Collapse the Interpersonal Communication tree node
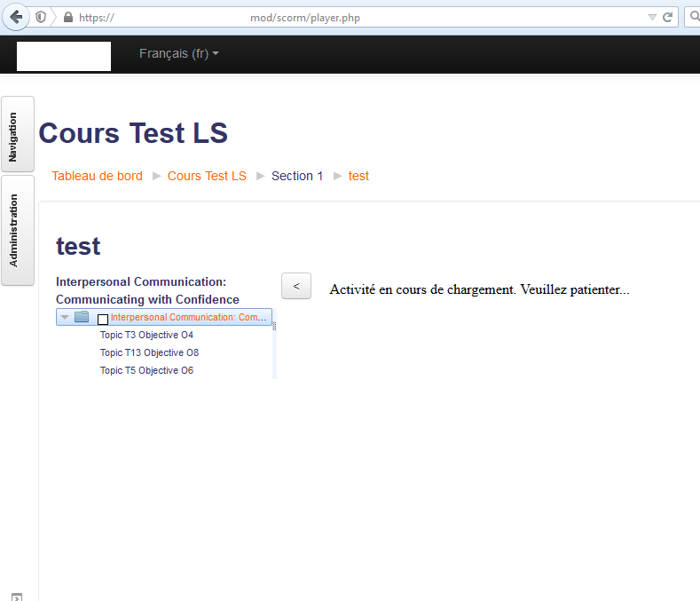Viewport: 700px width, 601px height. [x=65, y=317]
